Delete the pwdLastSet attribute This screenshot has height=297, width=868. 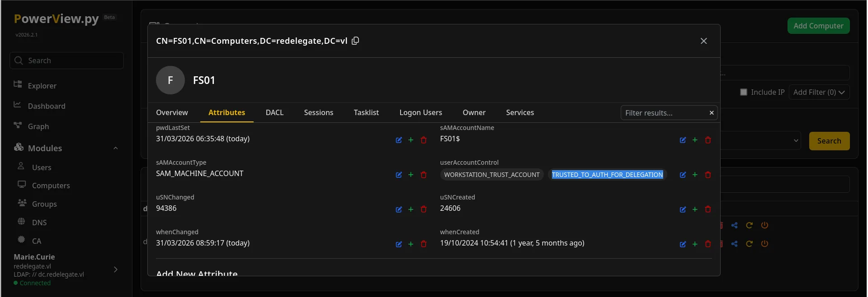pyautogui.click(x=424, y=140)
